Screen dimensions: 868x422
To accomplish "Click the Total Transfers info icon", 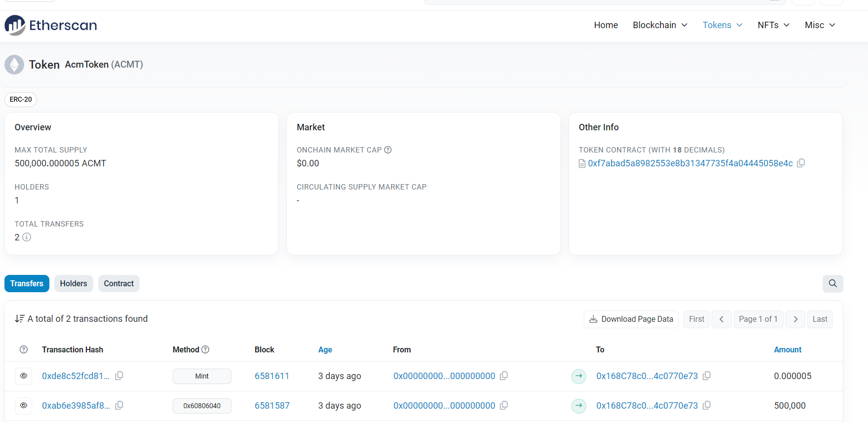I will pos(27,237).
